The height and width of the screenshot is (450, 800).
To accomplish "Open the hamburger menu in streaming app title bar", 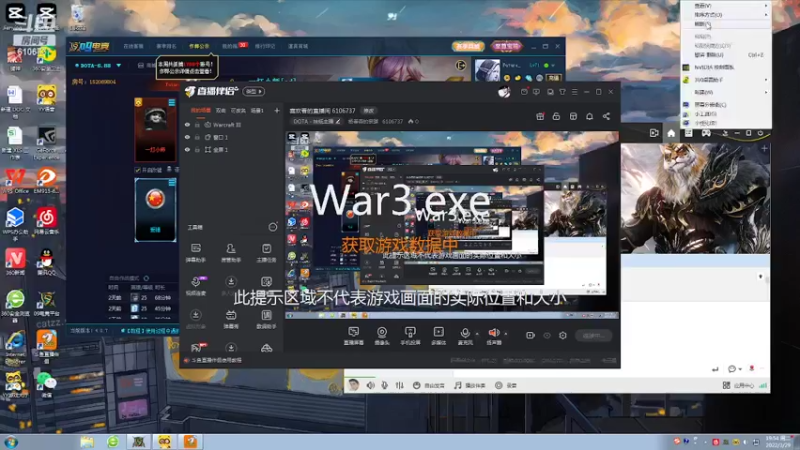I will pyautogui.click(x=574, y=92).
